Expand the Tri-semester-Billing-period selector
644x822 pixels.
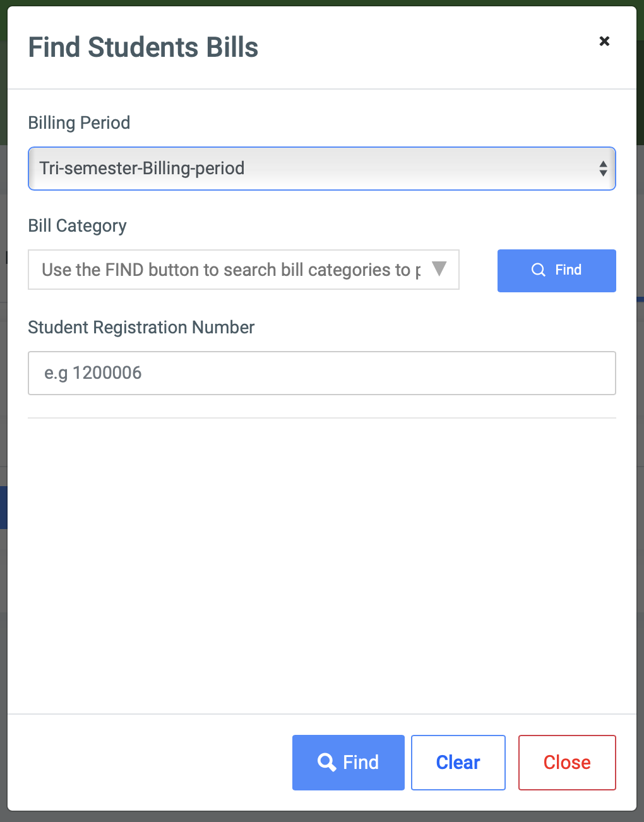pos(322,169)
